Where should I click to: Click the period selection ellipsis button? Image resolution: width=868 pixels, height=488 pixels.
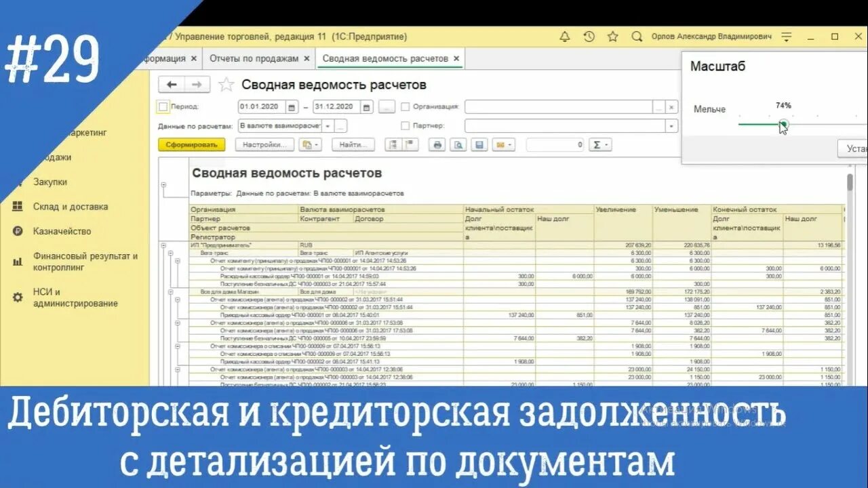tap(387, 107)
